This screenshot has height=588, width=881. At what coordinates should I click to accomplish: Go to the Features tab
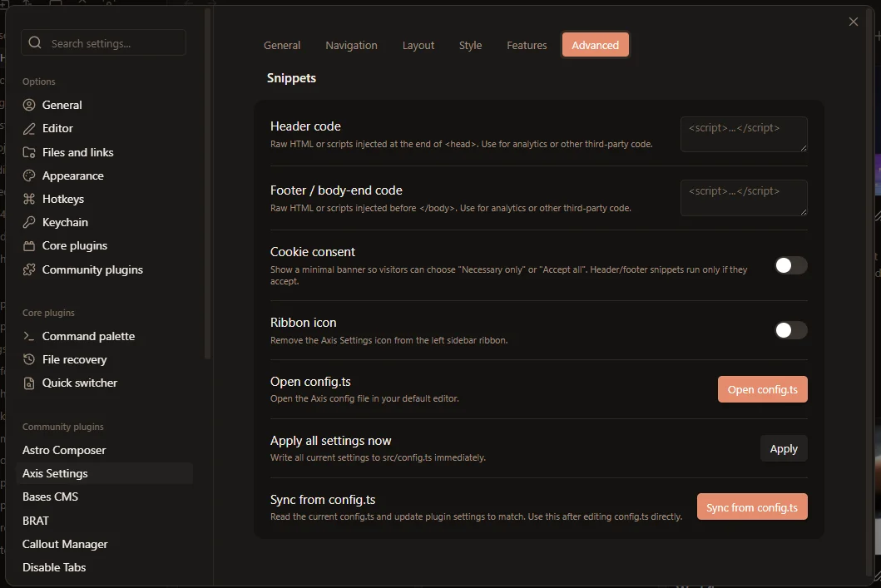coord(527,45)
